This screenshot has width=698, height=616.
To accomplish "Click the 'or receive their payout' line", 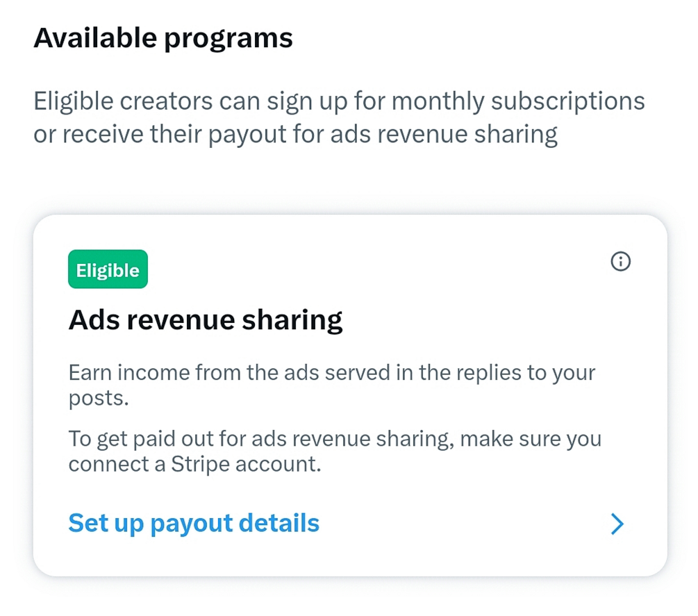I will coord(295,135).
